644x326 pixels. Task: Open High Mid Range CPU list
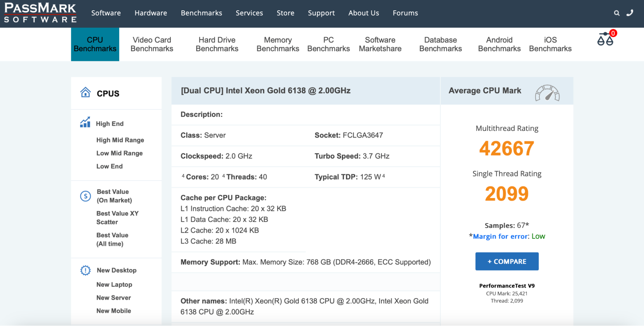[x=120, y=140]
